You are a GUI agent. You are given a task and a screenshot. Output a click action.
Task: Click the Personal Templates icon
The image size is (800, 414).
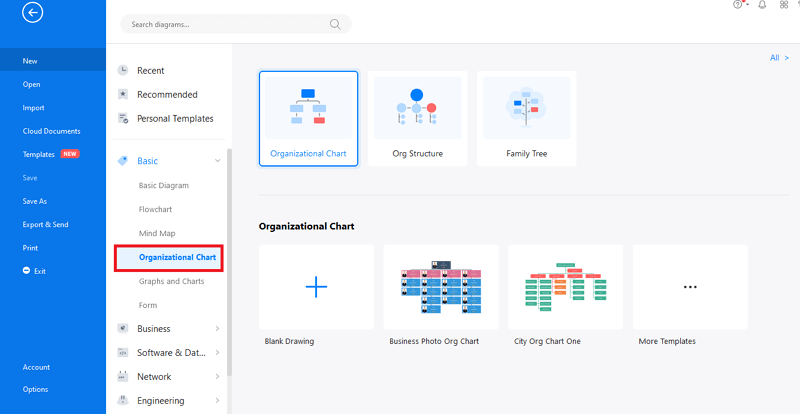[123, 118]
